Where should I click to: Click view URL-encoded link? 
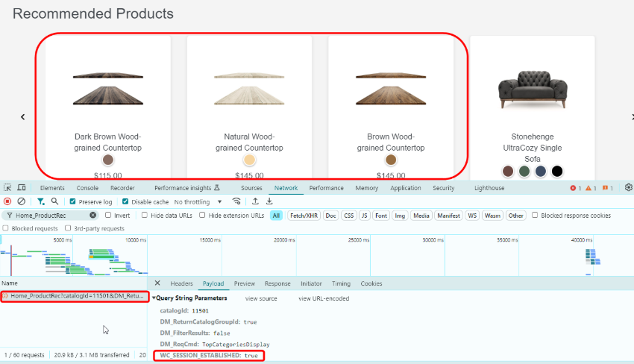324,298
